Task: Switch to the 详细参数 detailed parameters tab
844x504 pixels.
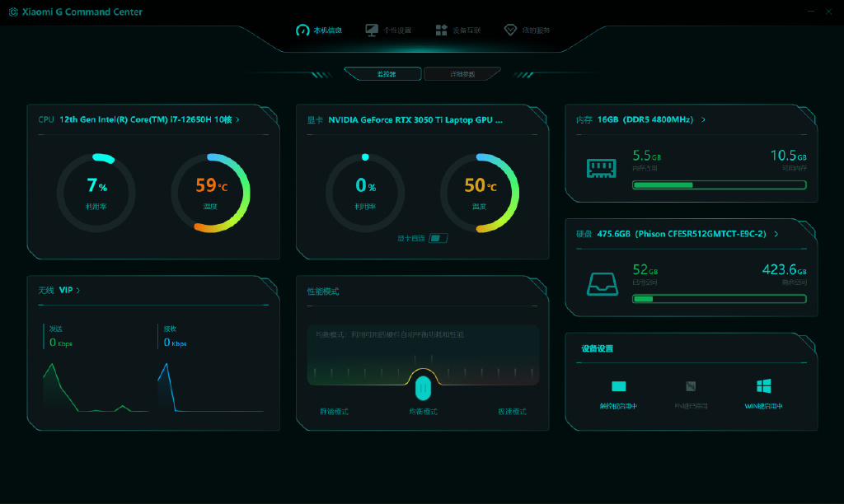Action: click(462, 73)
